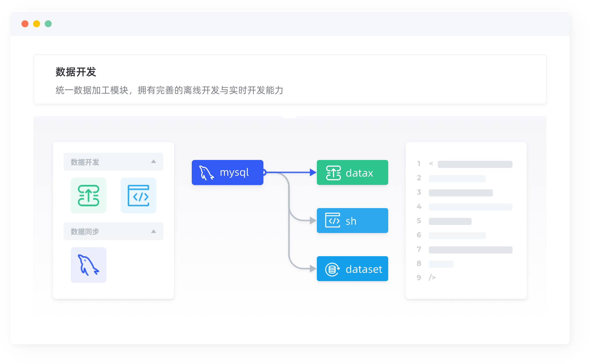This screenshot has width=589, height=364.
Task: Click the green datax upload icon in sidebar
Action: point(88,196)
